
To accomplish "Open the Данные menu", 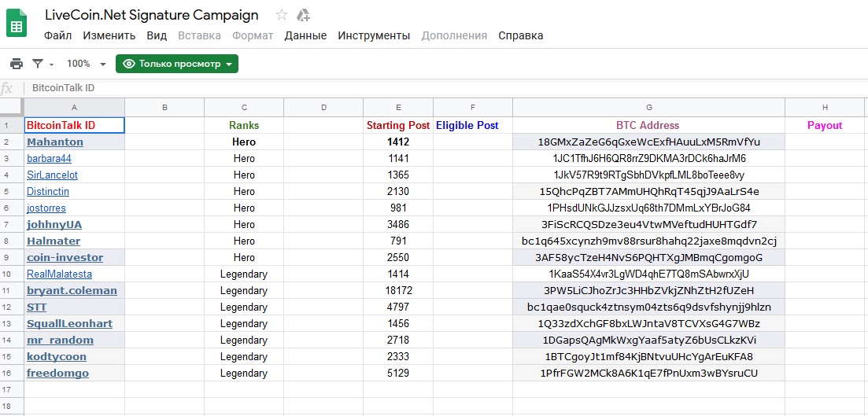I will 305,35.
